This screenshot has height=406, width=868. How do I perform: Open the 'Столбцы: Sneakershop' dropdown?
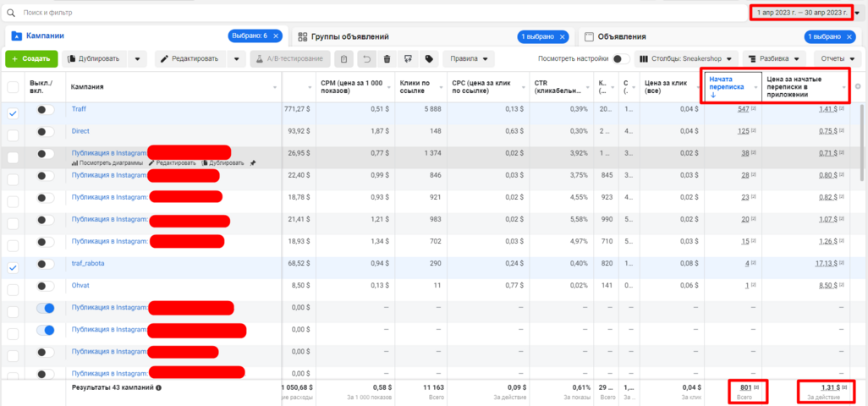point(686,59)
